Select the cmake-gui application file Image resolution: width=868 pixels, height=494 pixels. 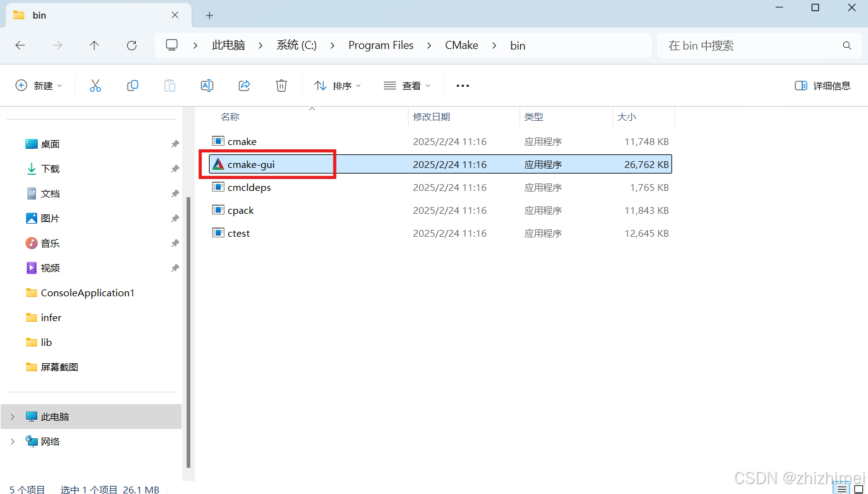pyautogui.click(x=441, y=164)
